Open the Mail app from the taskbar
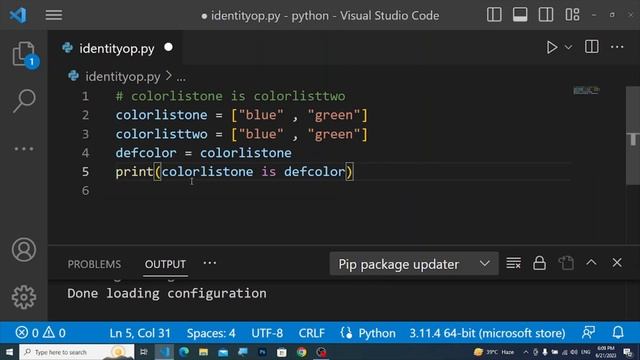 [223, 352]
